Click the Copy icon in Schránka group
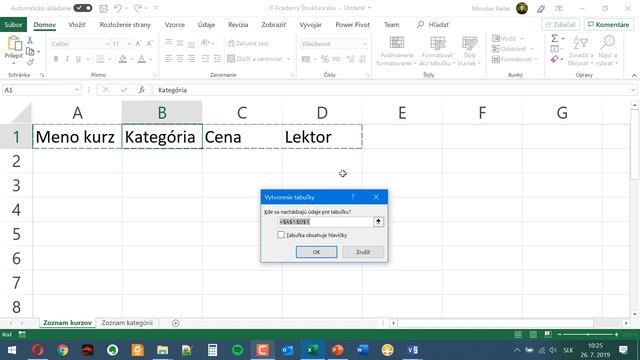The height and width of the screenshot is (360, 640). [x=30, y=51]
